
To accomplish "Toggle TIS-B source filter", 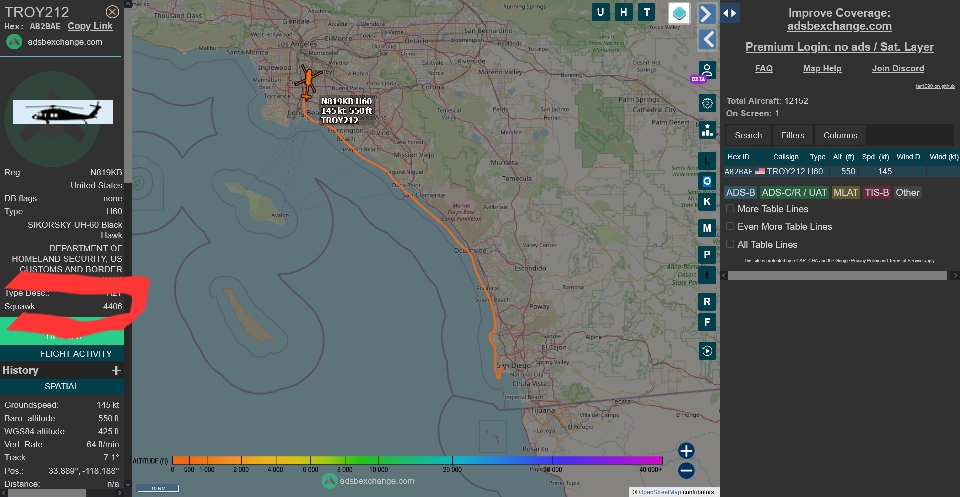I will coord(877,192).
